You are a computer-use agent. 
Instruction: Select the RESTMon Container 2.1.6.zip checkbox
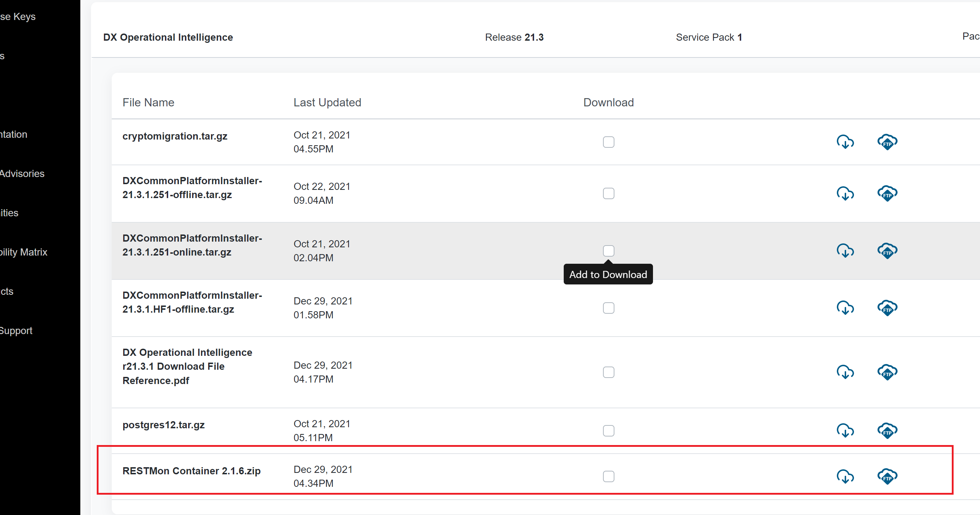[608, 476]
